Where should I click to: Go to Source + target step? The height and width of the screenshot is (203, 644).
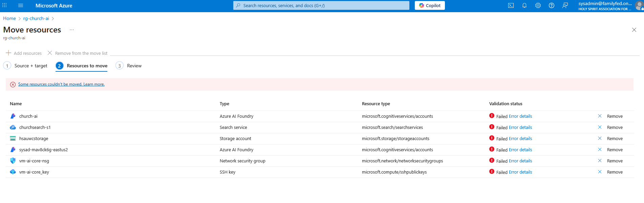25,66
